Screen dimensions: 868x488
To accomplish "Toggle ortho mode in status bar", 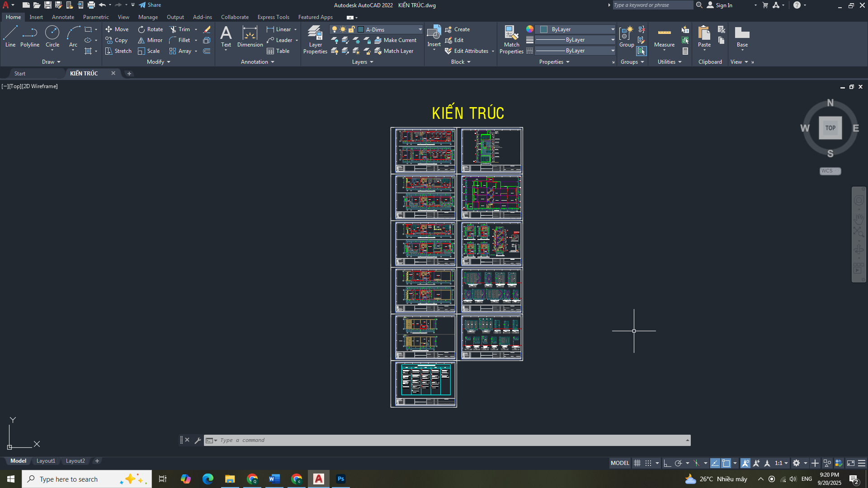I will point(667,463).
